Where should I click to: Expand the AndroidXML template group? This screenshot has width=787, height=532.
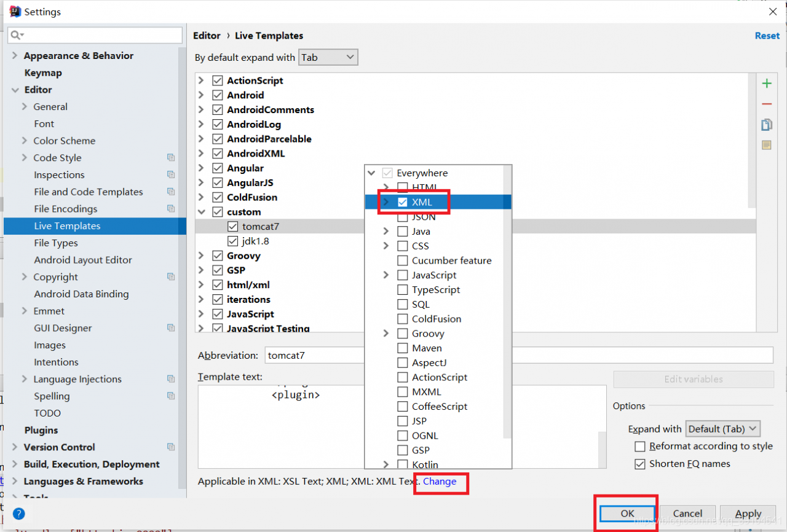[x=201, y=154]
